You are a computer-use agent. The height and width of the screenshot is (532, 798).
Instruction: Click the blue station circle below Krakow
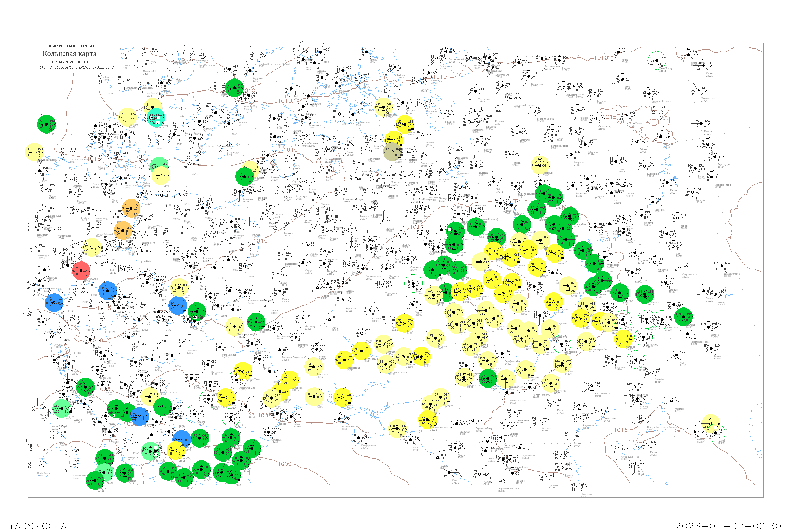click(178, 305)
